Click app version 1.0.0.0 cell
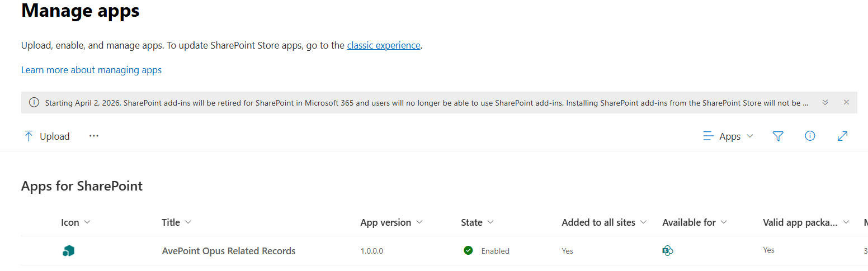Image resolution: width=868 pixels, height=271 pixels. click(x=372, y=251)
